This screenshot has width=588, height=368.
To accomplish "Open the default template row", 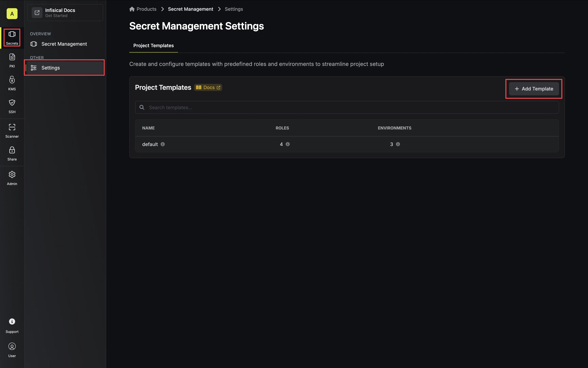I will [347, 144].
